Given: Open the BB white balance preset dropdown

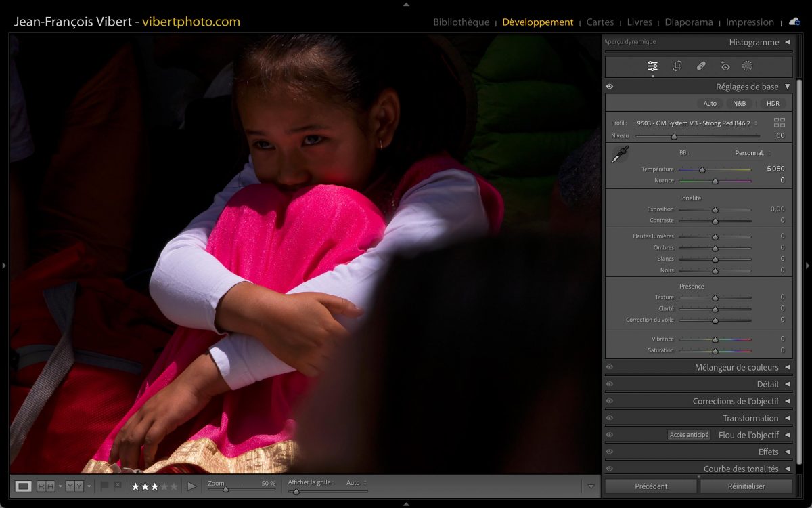Looking at the screenshot, I should [752, 153].
